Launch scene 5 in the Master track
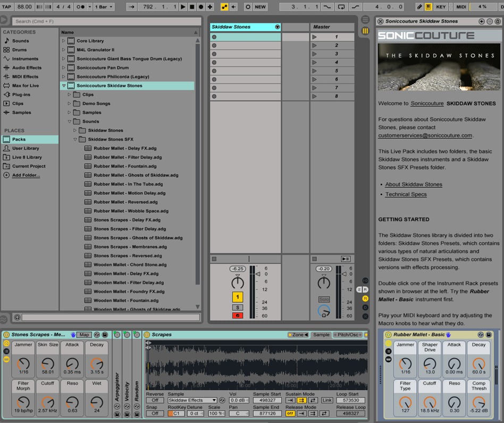 (x=314, y=71)
